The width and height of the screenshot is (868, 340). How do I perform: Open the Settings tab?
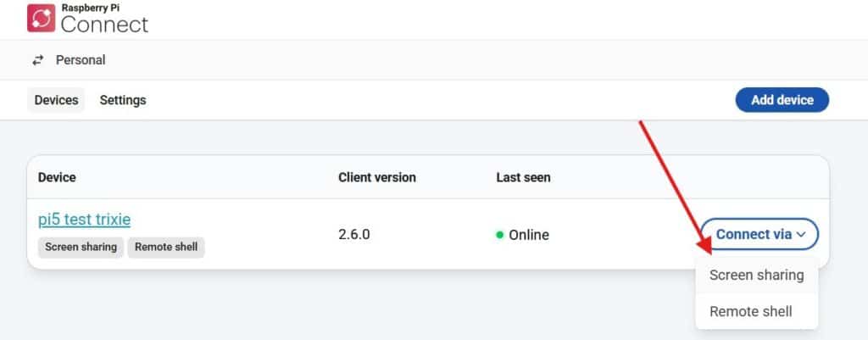tap(123, 100)
